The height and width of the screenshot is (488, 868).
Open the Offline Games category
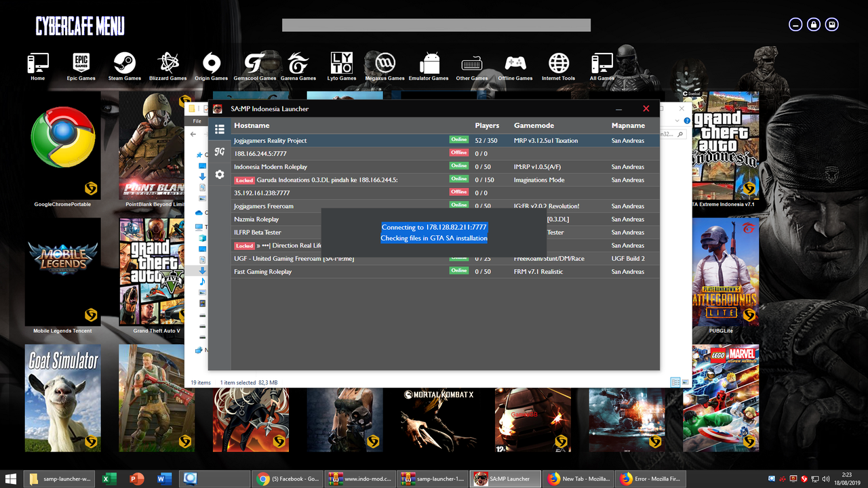click(x=515, y=67)
